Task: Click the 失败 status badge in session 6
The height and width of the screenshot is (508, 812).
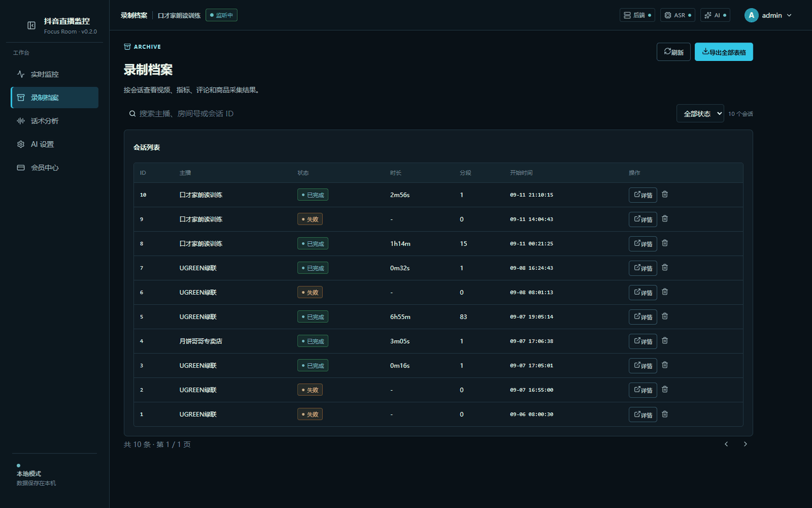Action: coord(310,293)
